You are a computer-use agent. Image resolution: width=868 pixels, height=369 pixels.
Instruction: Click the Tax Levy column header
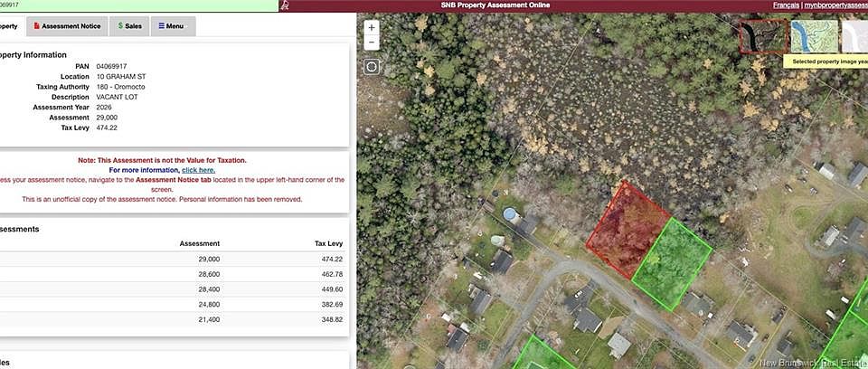point(328,243)
